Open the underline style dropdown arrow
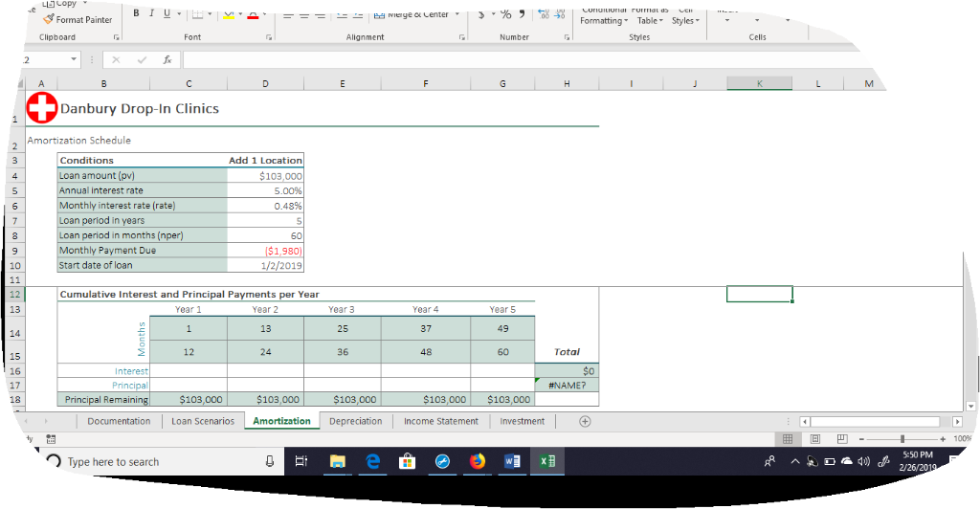Viewport: 980px width, 509px height. [x=179, y=13]
